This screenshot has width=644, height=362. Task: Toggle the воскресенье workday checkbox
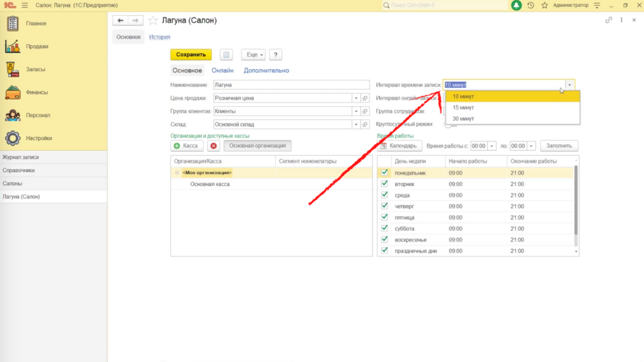coord(384,239)
